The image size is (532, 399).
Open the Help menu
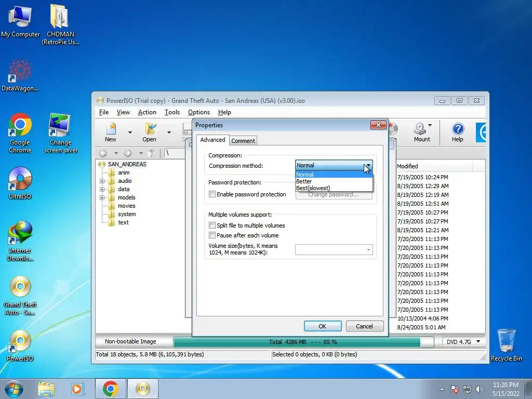click(224, 112)
